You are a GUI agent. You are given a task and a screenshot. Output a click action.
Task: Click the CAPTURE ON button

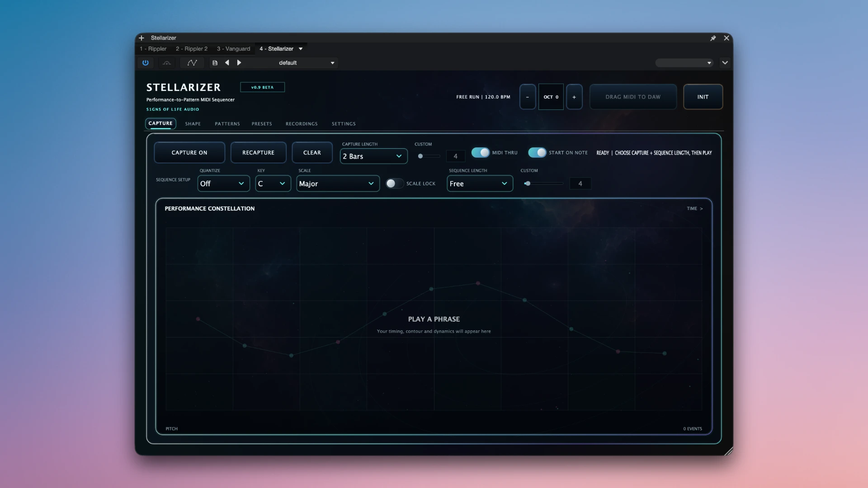[189, 153]
